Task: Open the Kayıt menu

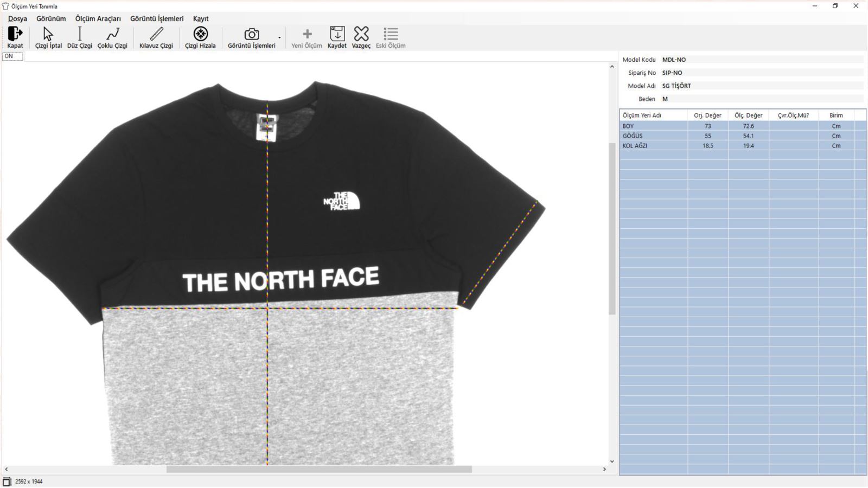Action: click(x=201, y=18)
